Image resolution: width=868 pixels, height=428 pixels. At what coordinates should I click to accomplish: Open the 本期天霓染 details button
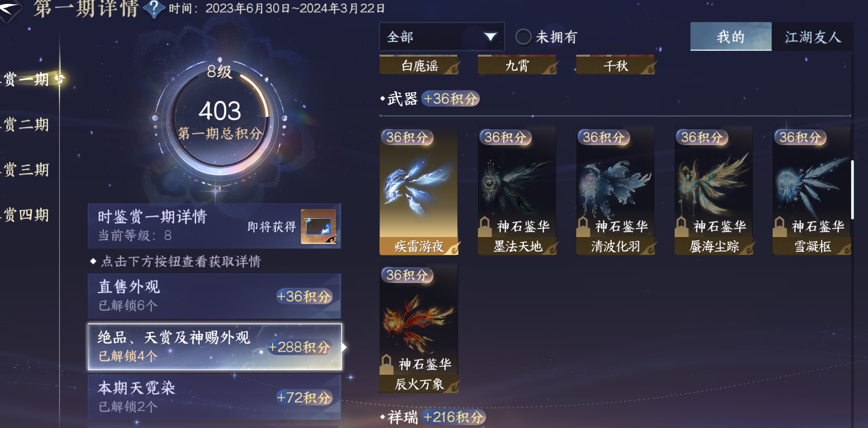point(214,397)
